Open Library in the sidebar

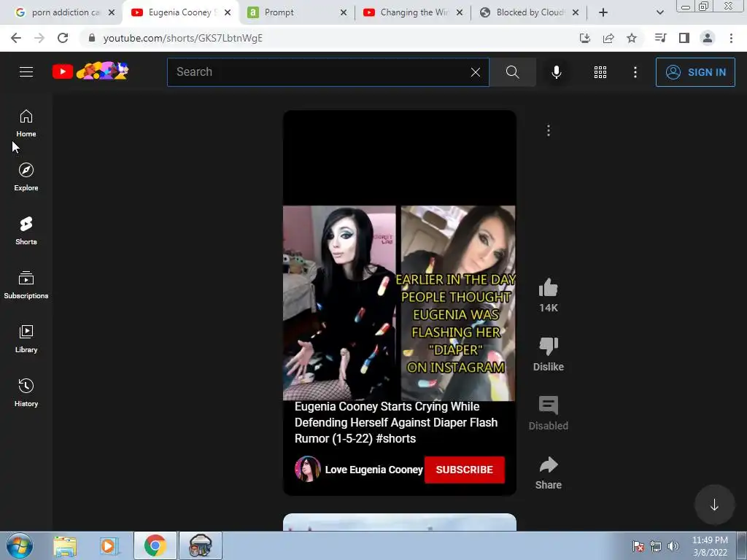coord(26,338)
